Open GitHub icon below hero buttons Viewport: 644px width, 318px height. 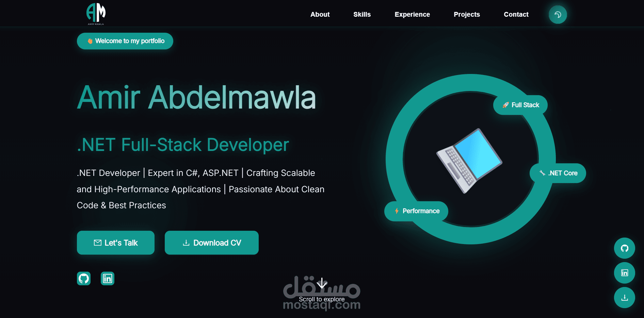tap(84, 278)
